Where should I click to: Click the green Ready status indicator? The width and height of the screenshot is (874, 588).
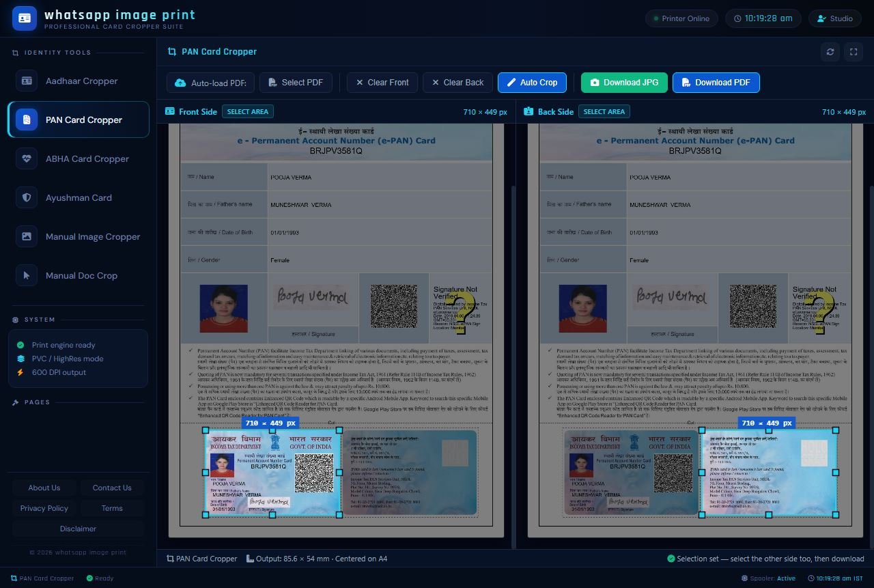coord(100,578)
